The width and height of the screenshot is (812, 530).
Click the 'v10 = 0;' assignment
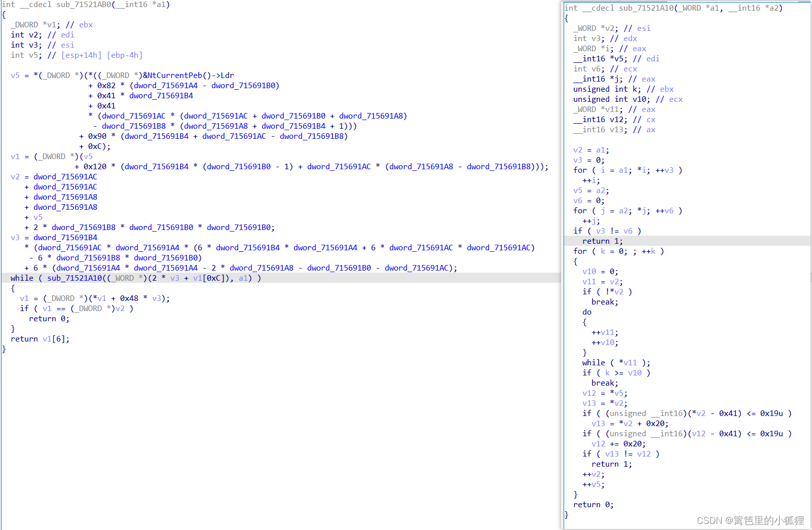[600, 272]
